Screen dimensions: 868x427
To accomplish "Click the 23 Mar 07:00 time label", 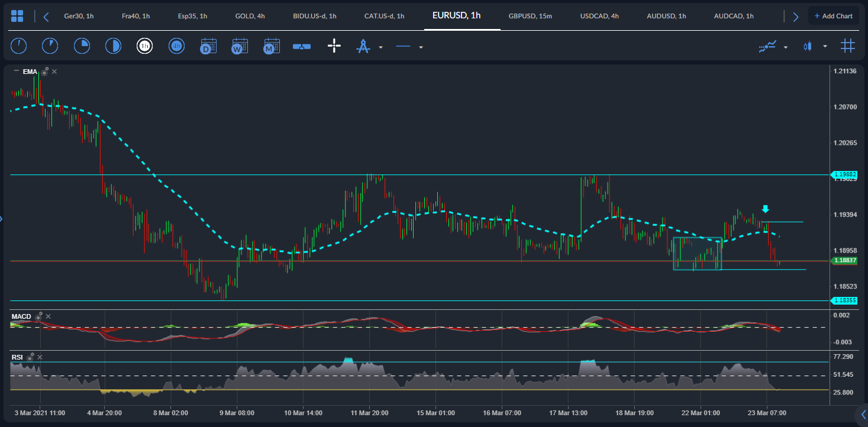I will point(766,412).
